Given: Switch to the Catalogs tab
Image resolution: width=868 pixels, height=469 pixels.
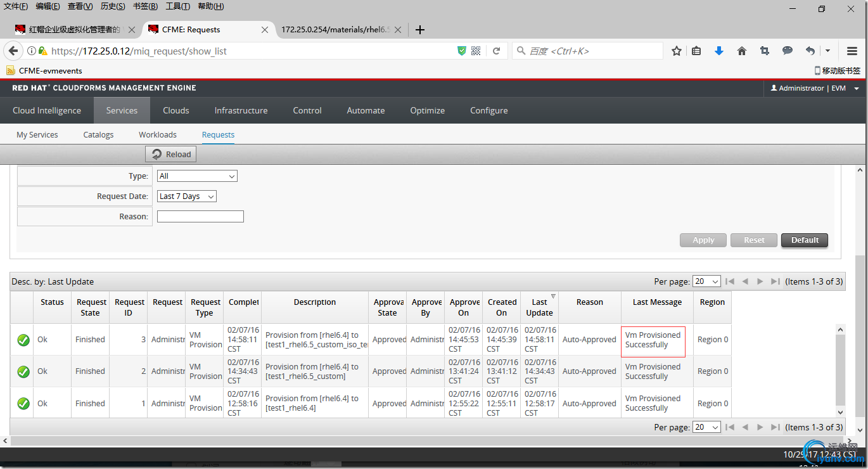Looking at the screenshot, I should pyautogui.click(x=98, y=135).
